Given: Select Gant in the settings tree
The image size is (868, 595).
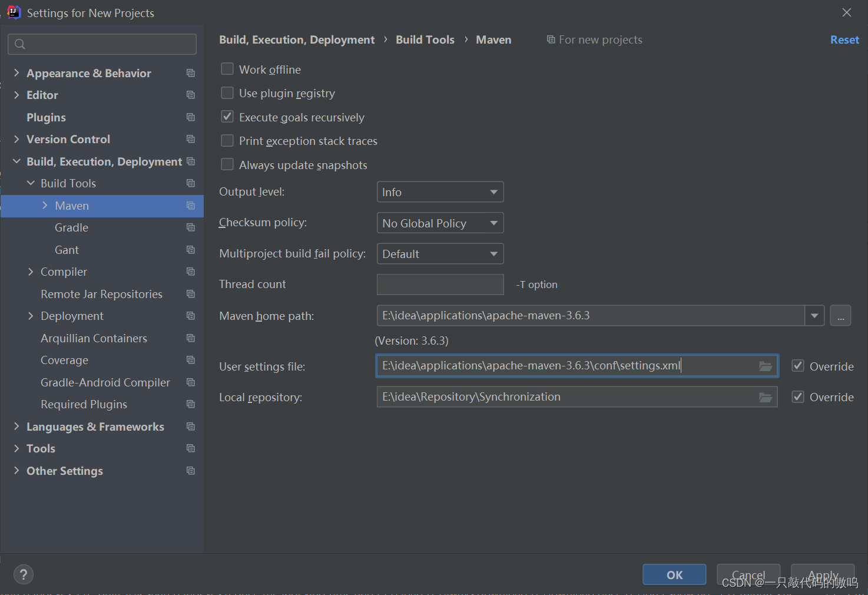Looking at the screenshot, I should click(x=67, y=250).
